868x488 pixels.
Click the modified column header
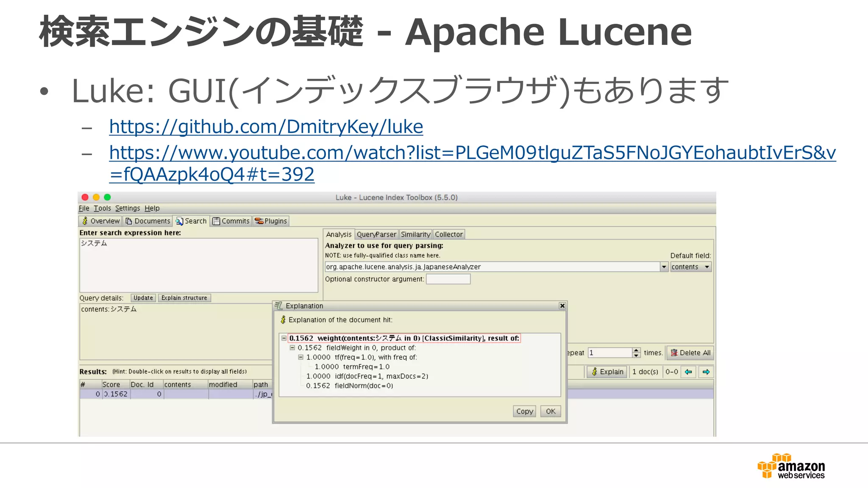(x=230, y=384)
